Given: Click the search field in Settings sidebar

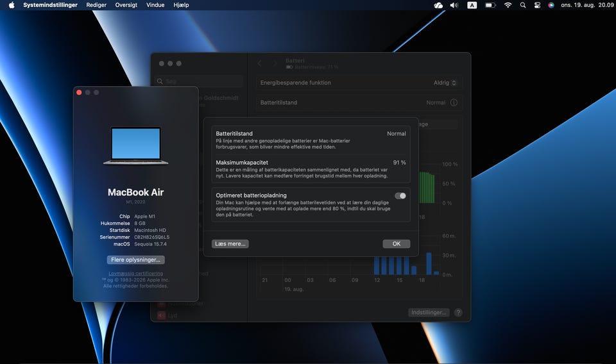Looking at the screenshot, I should pyautogui.click(x=199, y=81).
